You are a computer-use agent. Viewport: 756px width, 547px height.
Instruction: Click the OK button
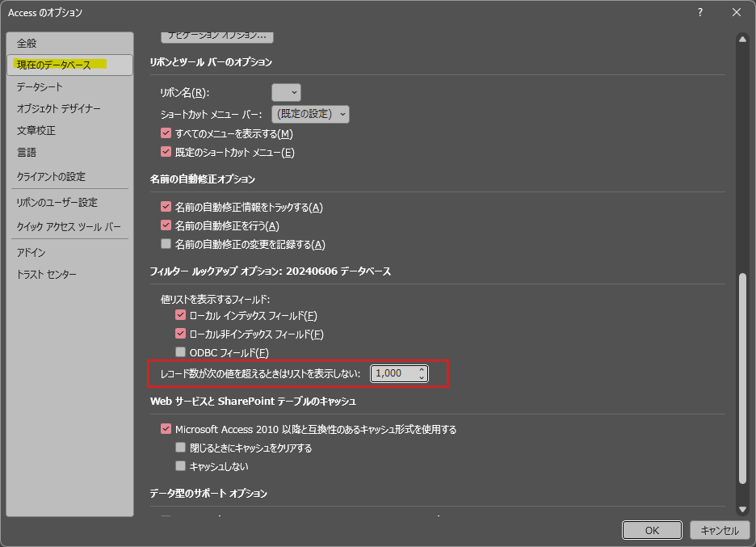coord(652,530)
